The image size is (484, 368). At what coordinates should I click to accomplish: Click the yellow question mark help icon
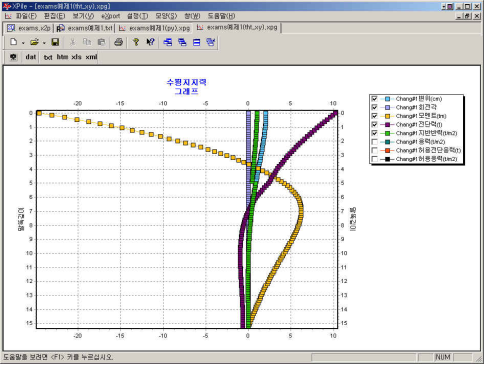click(x=136, y=42)
